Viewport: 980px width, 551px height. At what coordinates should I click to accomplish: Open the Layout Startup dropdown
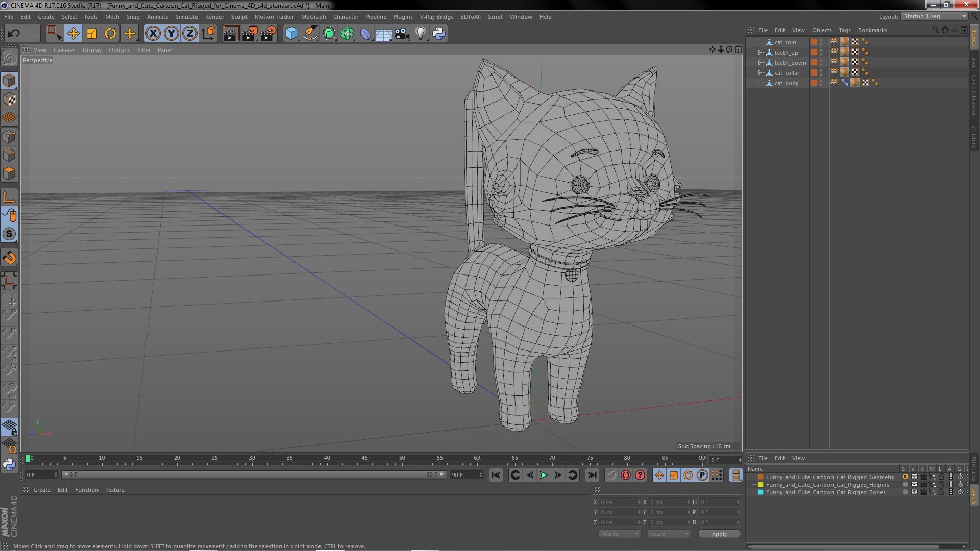point(935,16)
